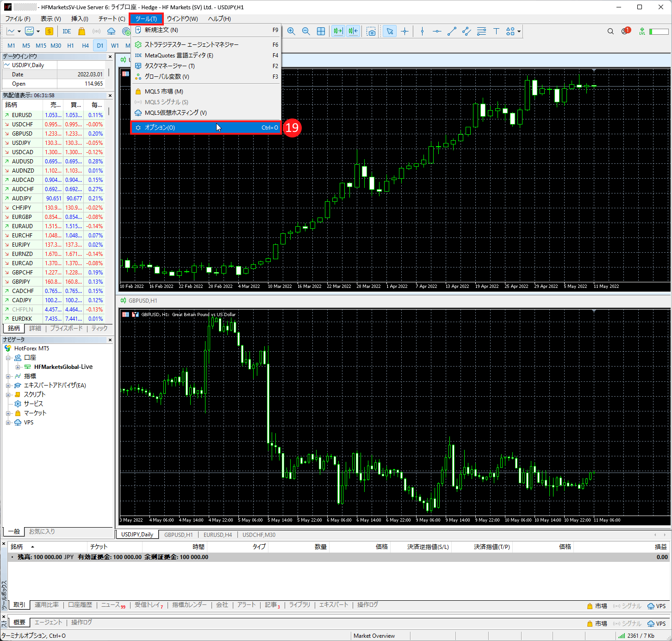This screenshot has width=672, height=641.
Task: Open 口座履歴 tab in toolbox
Action: click(80, 605)
